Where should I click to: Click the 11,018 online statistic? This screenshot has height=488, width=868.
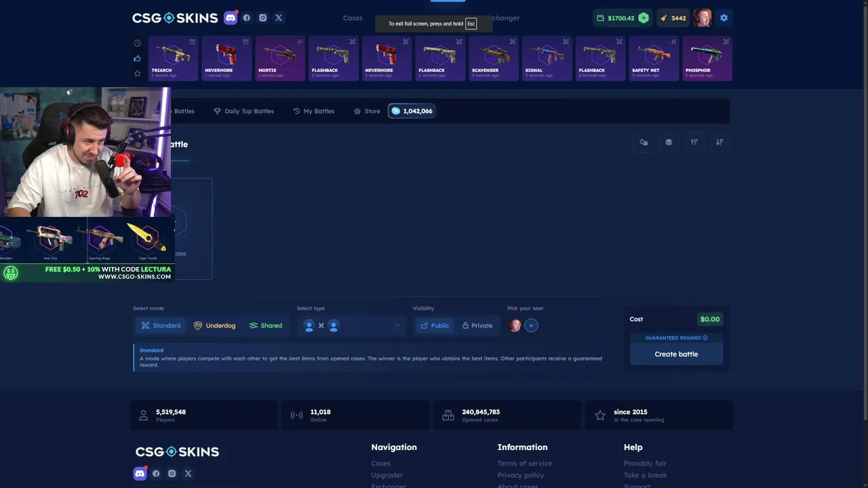click(355, 415)
